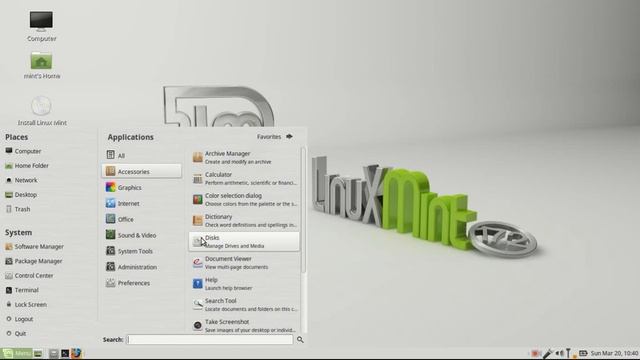Open Terminal from System list

tap(22, 290)
